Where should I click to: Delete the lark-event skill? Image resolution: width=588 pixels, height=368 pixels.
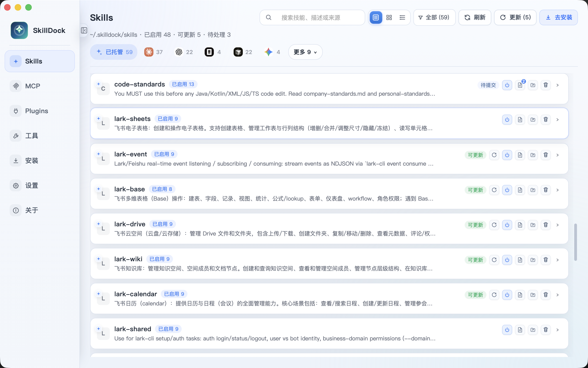[546, 155]
